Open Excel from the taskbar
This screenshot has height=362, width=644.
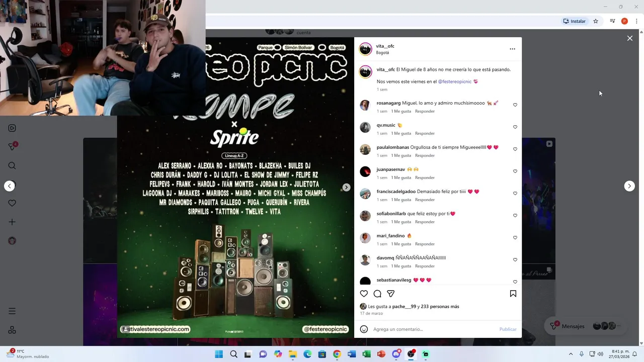pyautogui.click(x=366, y=354)
